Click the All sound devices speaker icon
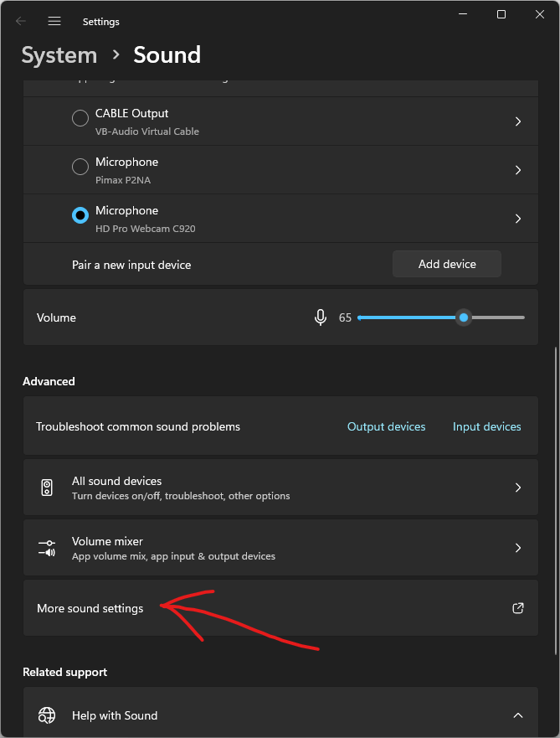Viewport: 560px width, 738px height. [x=47, y=488]
